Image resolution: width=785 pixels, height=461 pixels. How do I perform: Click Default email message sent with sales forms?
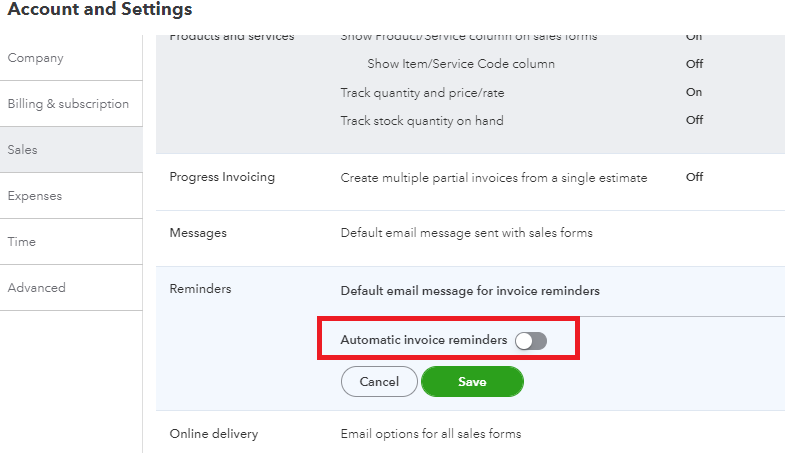(467, 233)
